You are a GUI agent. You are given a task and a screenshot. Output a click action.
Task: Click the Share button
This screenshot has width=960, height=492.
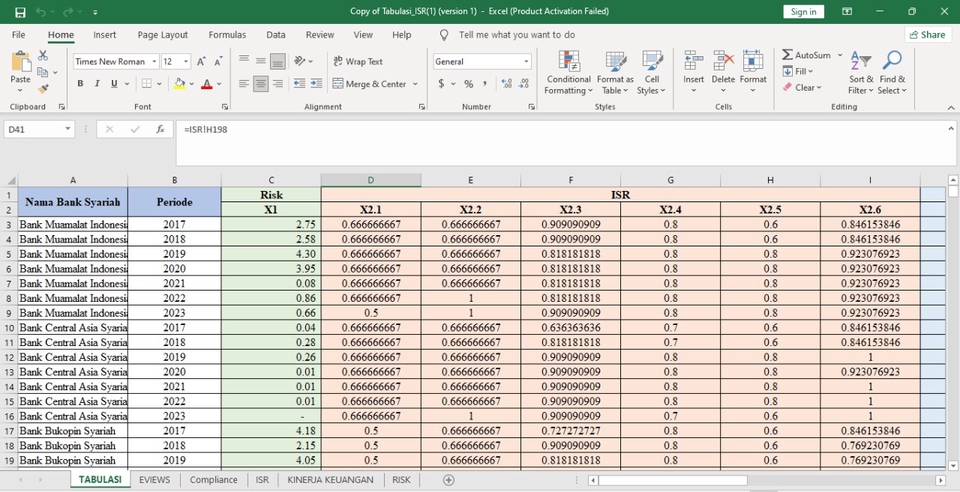927,35
